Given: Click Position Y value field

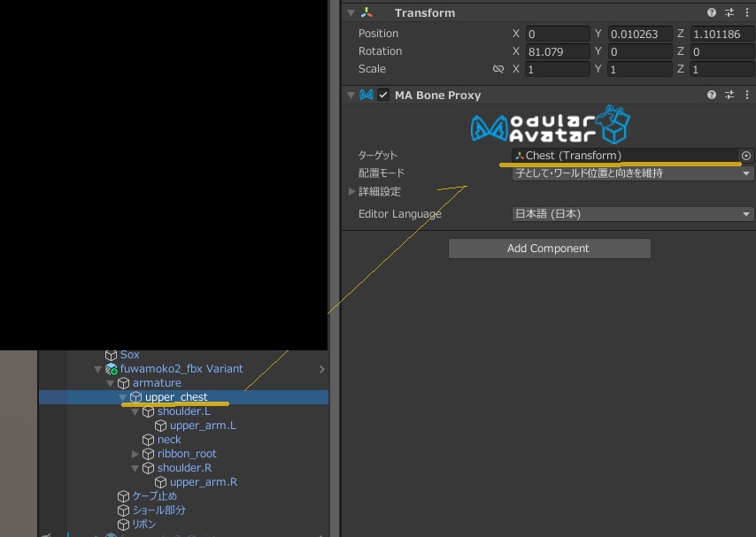Looking at the screenshot, I should point(640,34).
